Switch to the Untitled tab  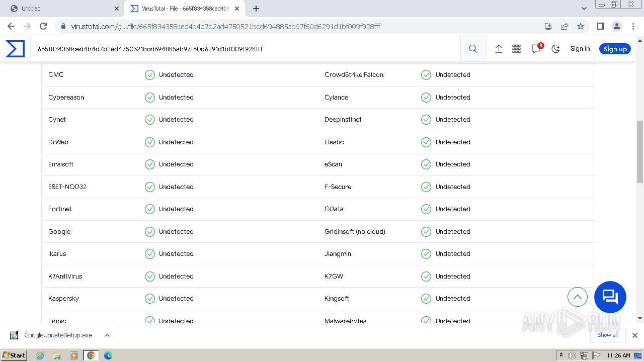62,9
